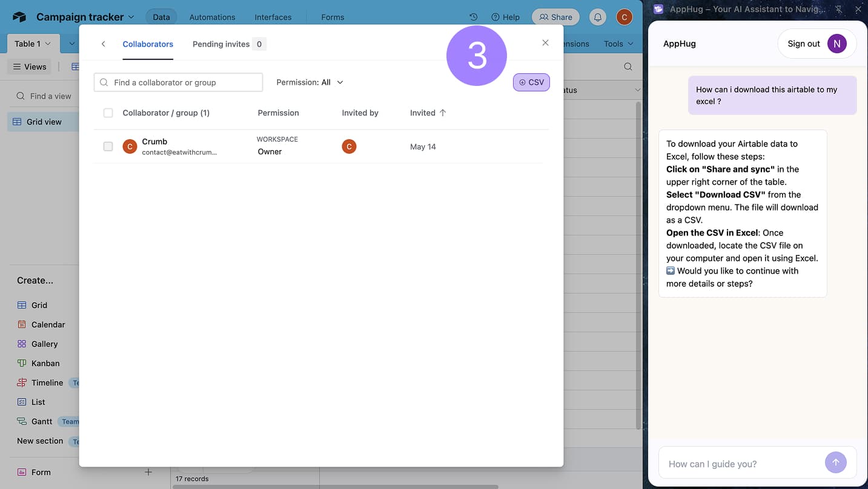Switch to the Automations tab
This screenshot has height=489, width=868.
(x=212, y=17)
